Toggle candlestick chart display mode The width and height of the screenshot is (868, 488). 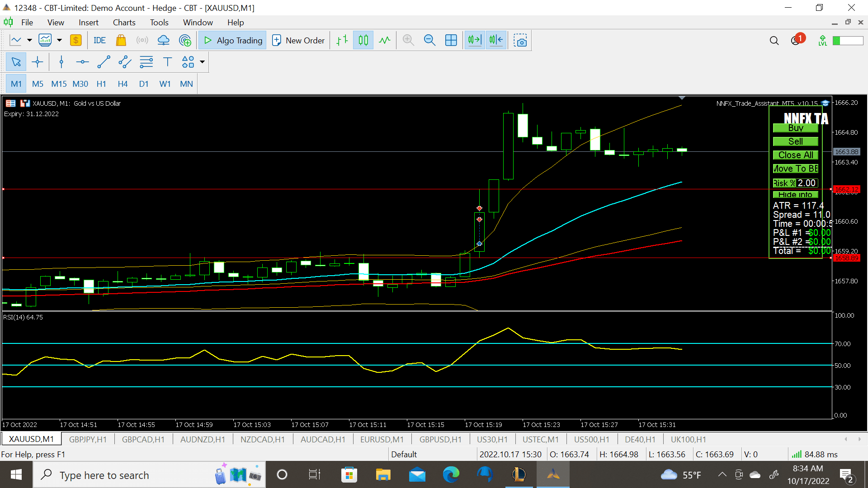coord(363,40)
